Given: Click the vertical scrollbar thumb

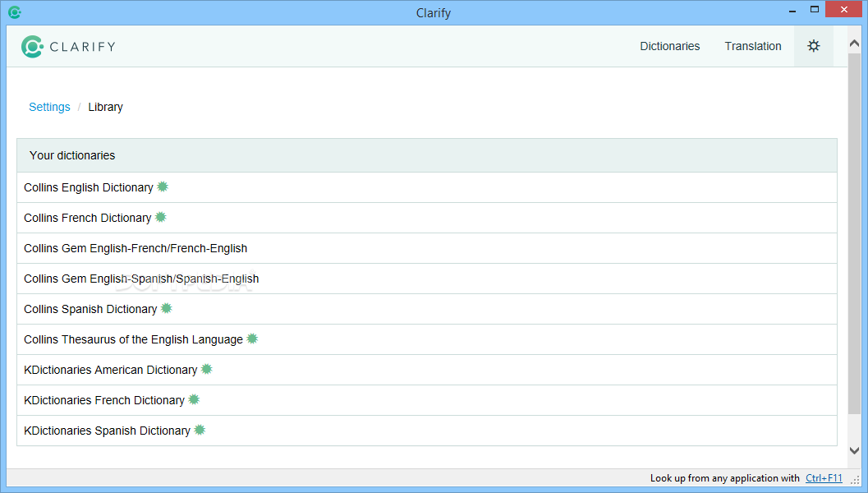Looking at the screenshot, I should coord(854,233).
